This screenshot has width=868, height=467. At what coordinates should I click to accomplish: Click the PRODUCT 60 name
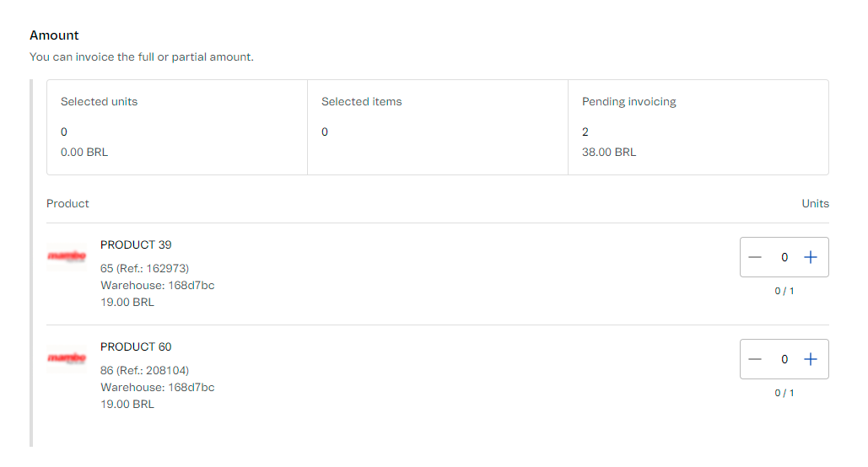point(136,346)
